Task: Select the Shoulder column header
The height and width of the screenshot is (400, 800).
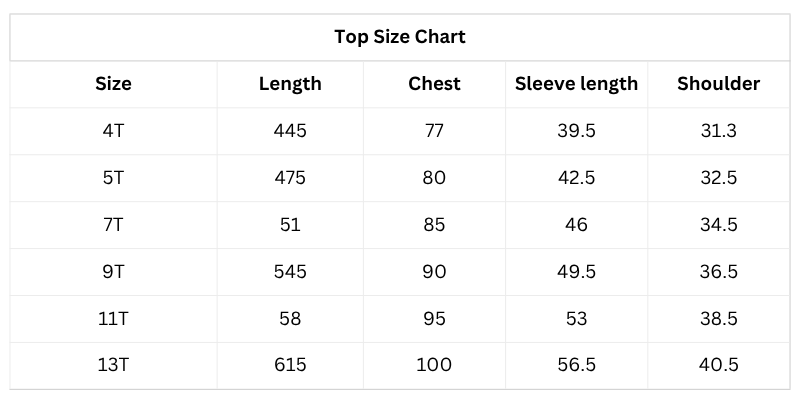Action: coord(718,84)
